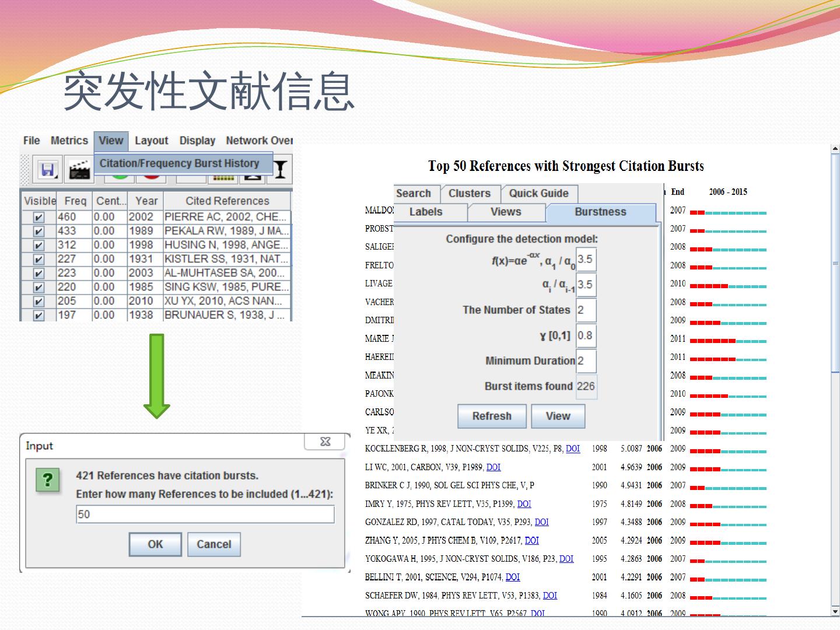Click OK in the Input dialog

(155, 544)
